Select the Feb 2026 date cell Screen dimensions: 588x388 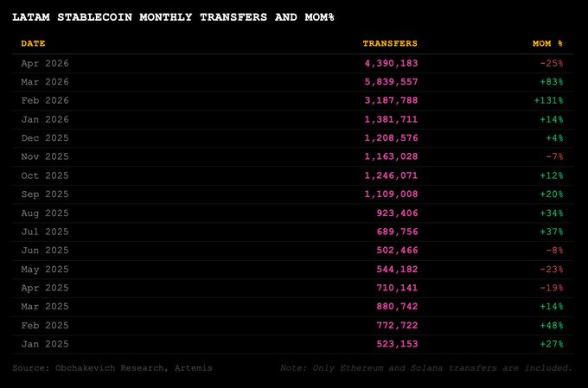(x=45, y=100)
